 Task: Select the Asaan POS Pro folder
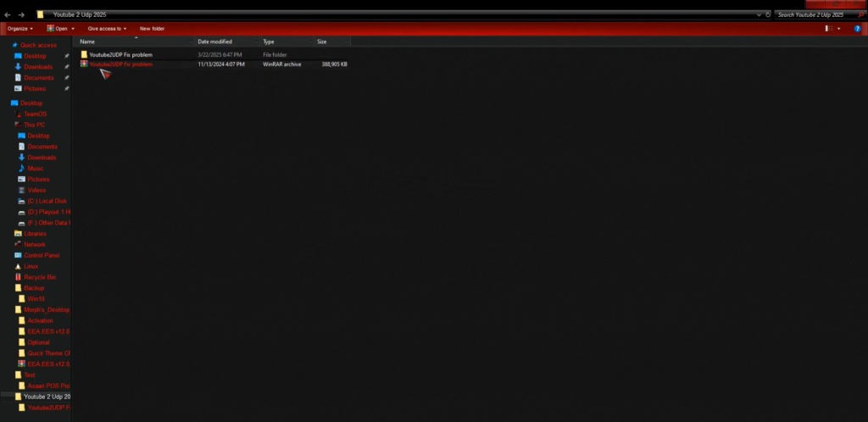[48, 386]
